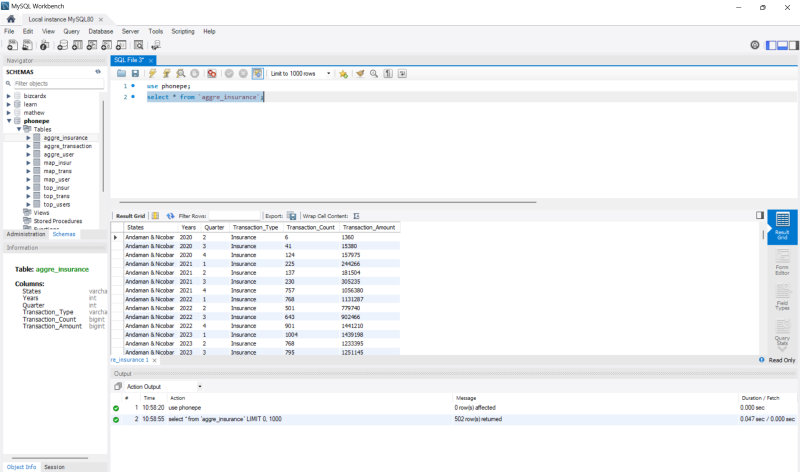Click the home tab icon

[x=11, y=19]
